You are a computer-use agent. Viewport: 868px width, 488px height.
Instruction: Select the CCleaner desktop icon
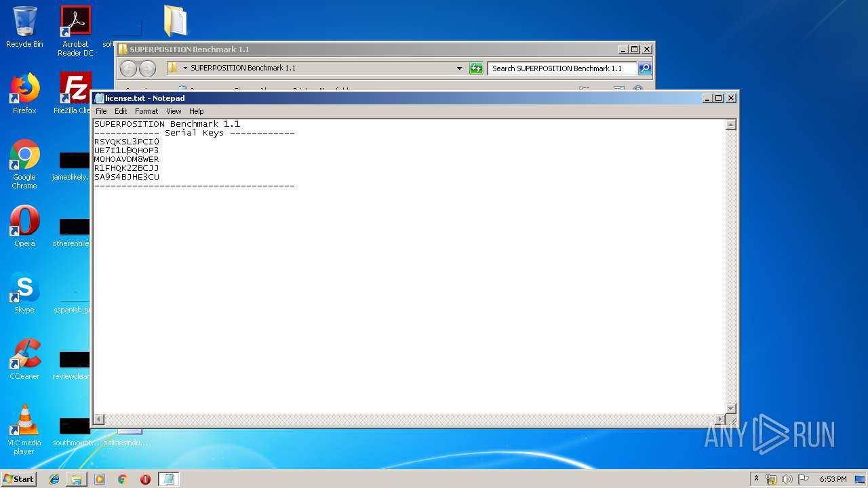tap(24, 359)
